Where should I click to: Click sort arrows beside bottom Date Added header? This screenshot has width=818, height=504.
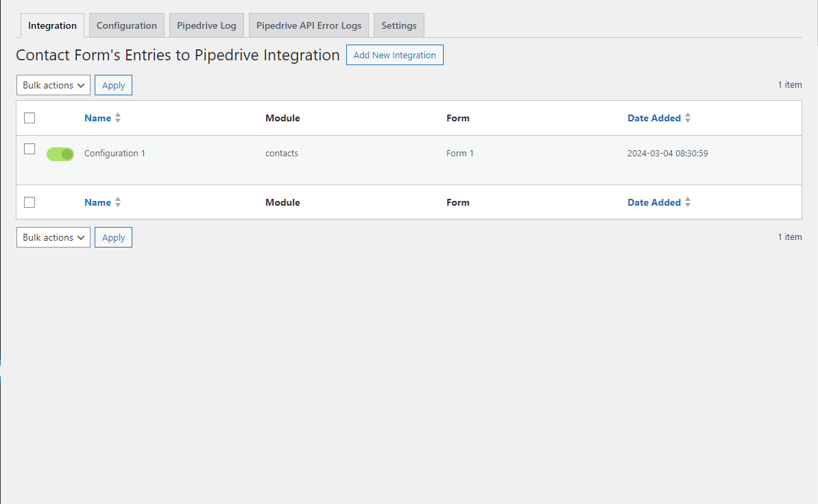pos(688,202)
